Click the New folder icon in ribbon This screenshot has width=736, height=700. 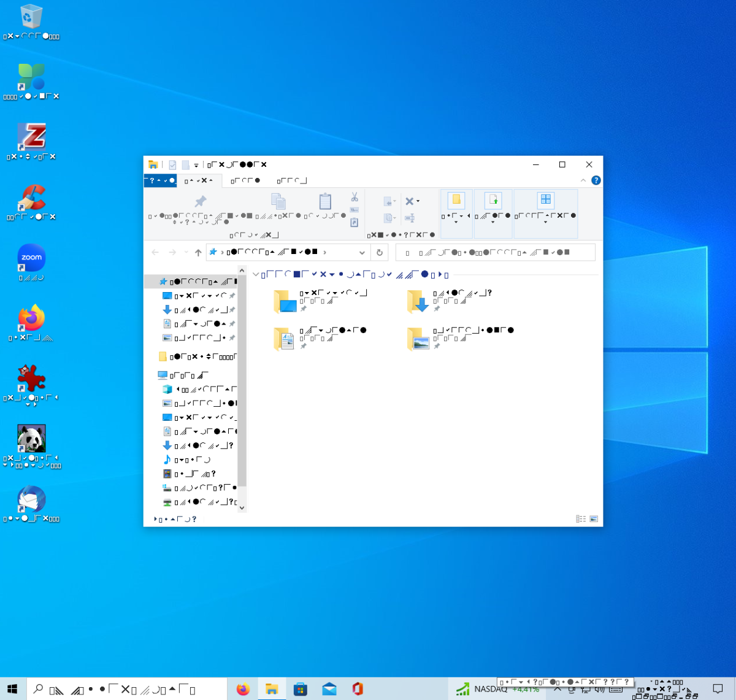click(456, 200)
